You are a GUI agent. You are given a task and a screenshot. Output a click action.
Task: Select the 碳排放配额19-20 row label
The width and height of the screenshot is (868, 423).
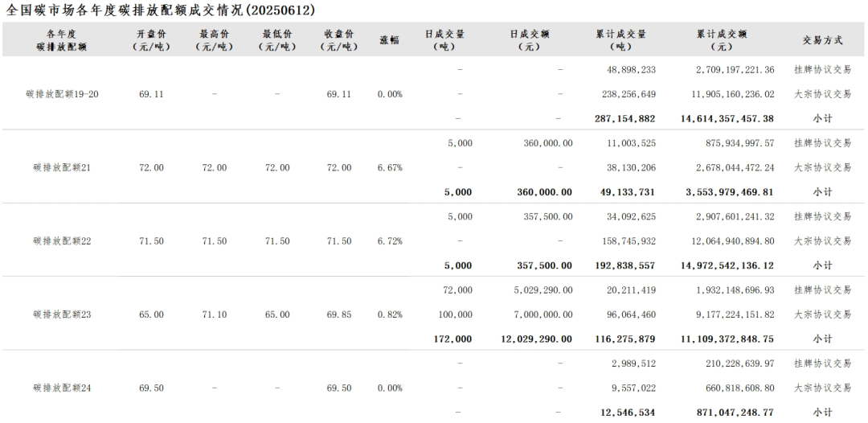pos(62,94)
